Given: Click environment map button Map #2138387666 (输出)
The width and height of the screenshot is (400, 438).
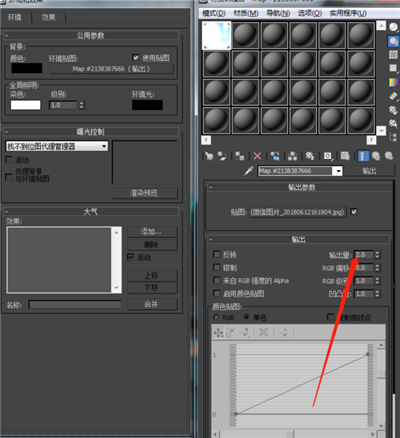Looking at the screenshot, I should [111, 69].
